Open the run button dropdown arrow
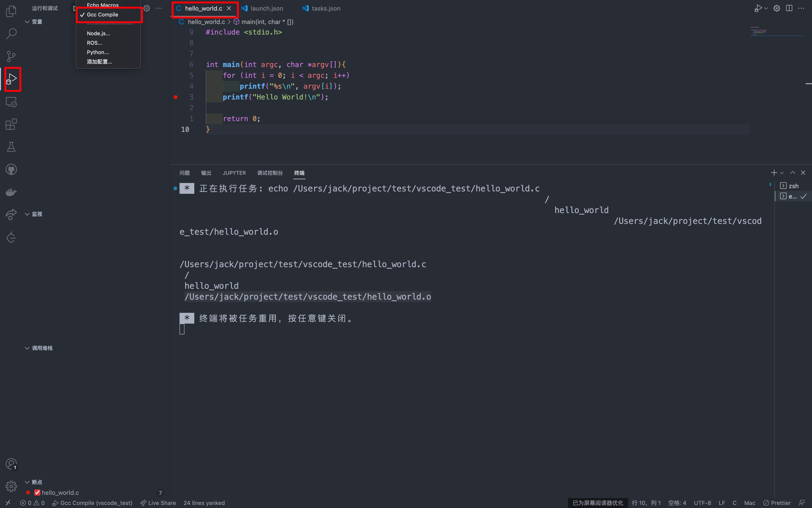The image size is (812, 508). 766,8
